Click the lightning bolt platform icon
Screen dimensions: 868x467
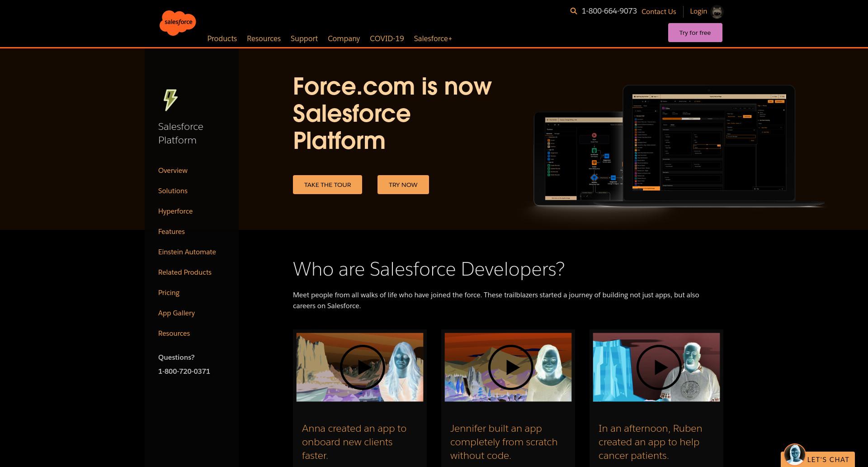(x=170, y=100)
